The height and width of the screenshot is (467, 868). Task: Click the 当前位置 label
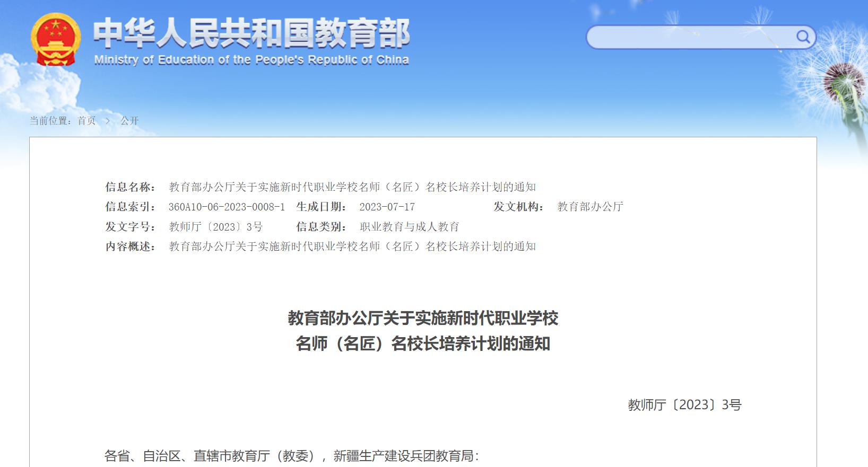(x=50, y=121)
